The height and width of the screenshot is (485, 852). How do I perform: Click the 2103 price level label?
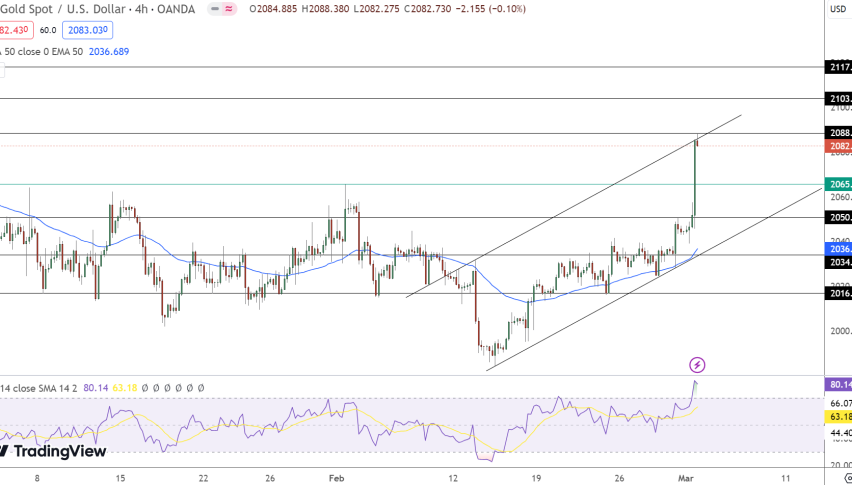coord(838,98)
